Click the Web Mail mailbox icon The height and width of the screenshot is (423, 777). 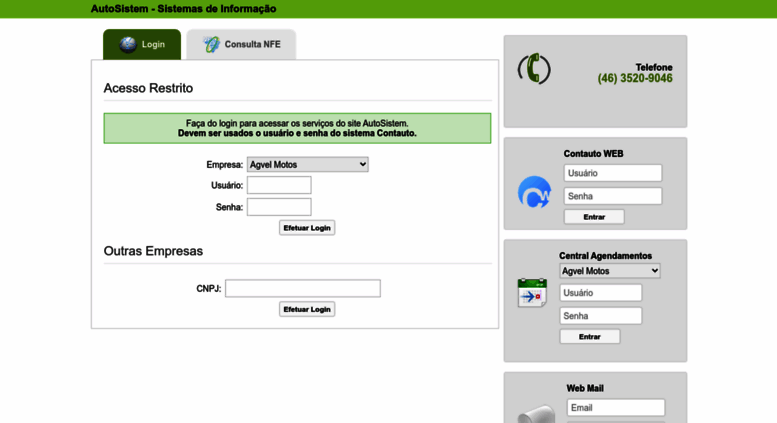(536, 414)
